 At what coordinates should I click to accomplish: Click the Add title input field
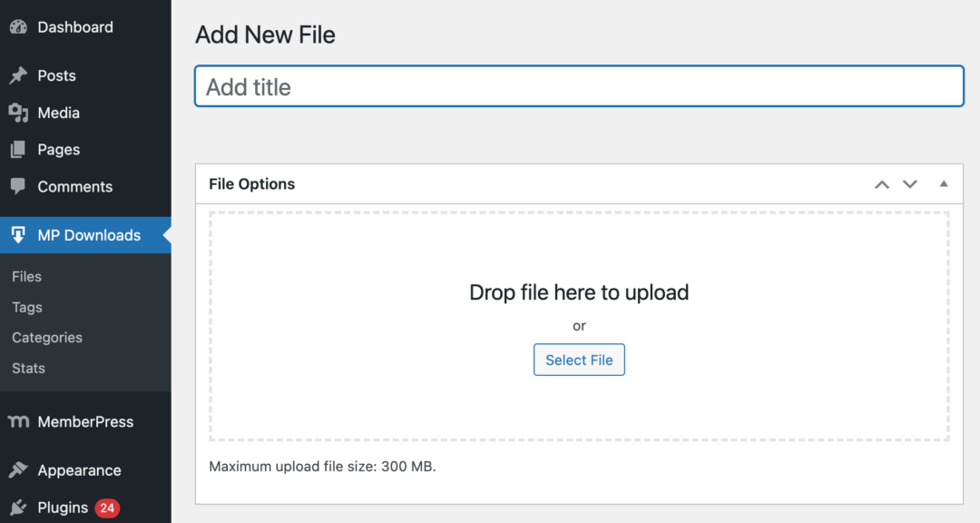[579, 87]
